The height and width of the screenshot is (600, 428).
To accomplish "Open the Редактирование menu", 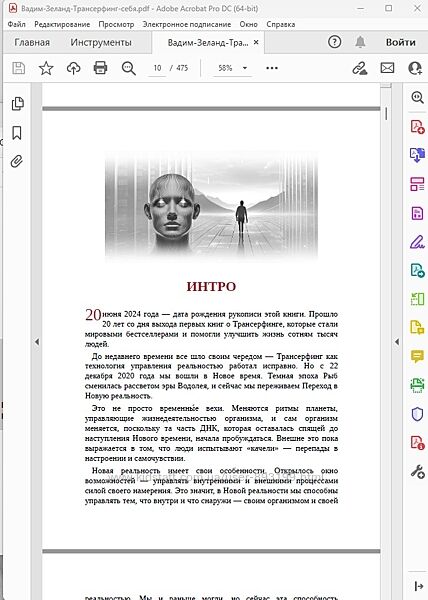I will coord(62,24).
